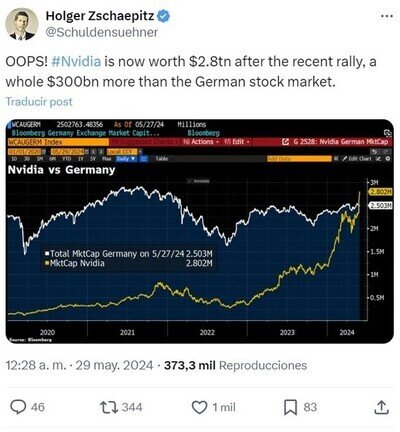Share post via upload arrow icon
The width and height of the screenshot is (400, 432).
click(x=381, y=407)
